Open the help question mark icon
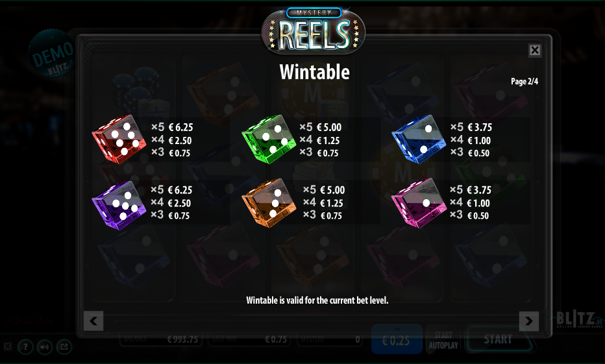 25,347
